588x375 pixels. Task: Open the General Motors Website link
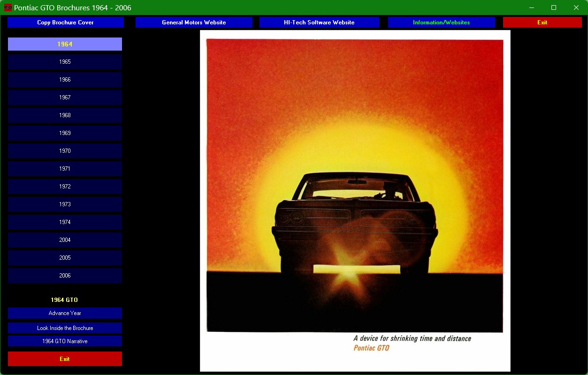tap(194, 22)
